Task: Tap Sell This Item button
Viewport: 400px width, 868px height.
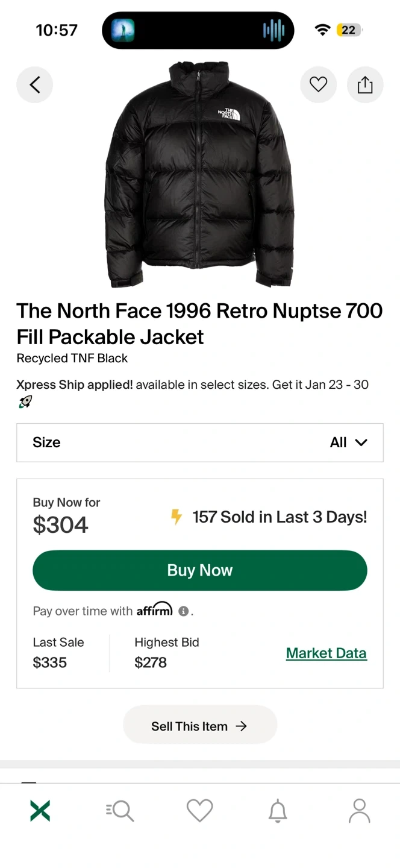Action: pos(199,726)
